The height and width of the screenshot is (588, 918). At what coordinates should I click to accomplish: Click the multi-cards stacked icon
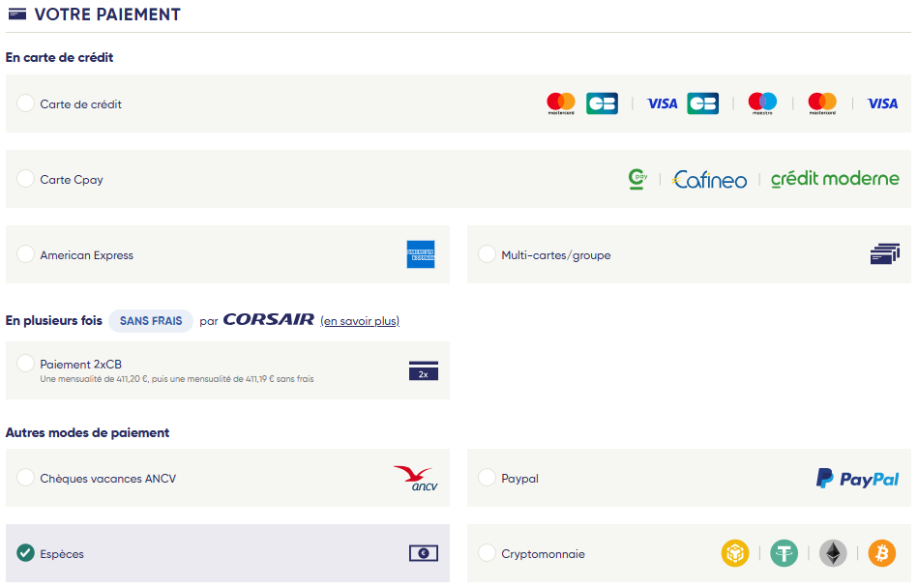pyautogui.click(x=884, y=254)
